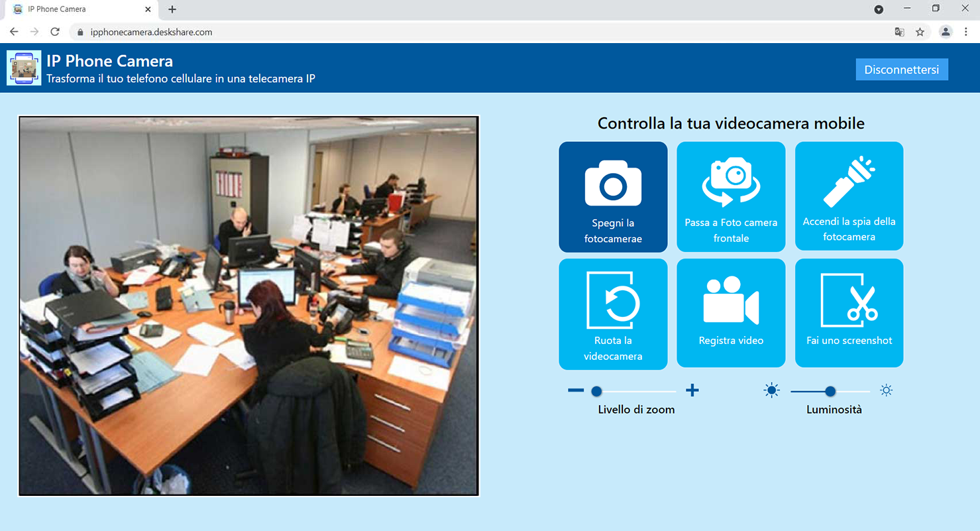Click the address bar showing ipphonecamera.deskshare.com
The image size is (980, 531).
[x=500, y=32]
